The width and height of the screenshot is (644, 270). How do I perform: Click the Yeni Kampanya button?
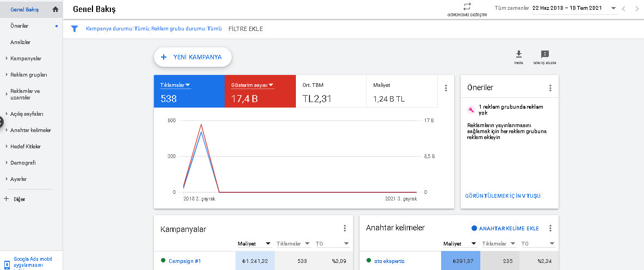(193, 57)
